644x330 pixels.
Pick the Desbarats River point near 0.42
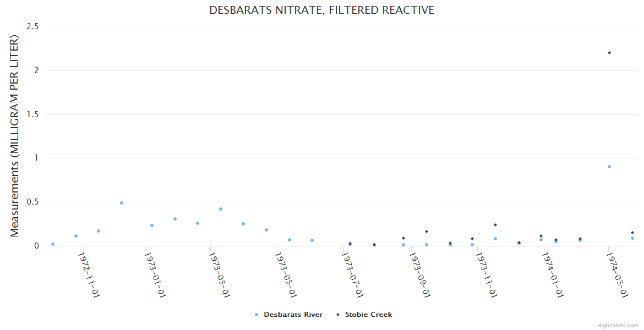coord(221,209)
